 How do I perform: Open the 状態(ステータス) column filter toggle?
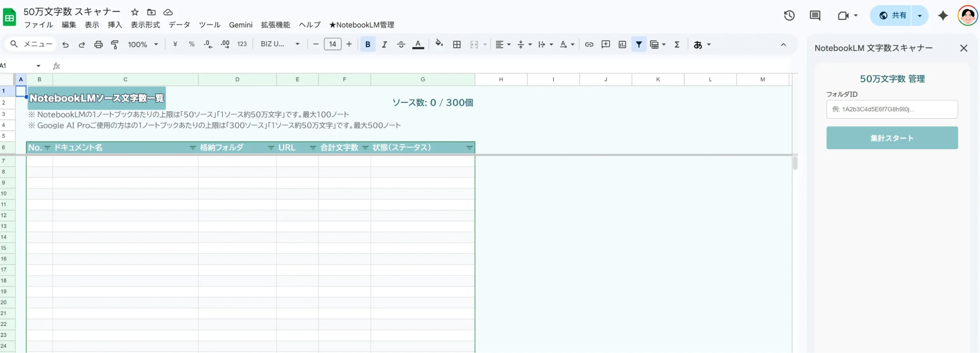coord(469,148)
